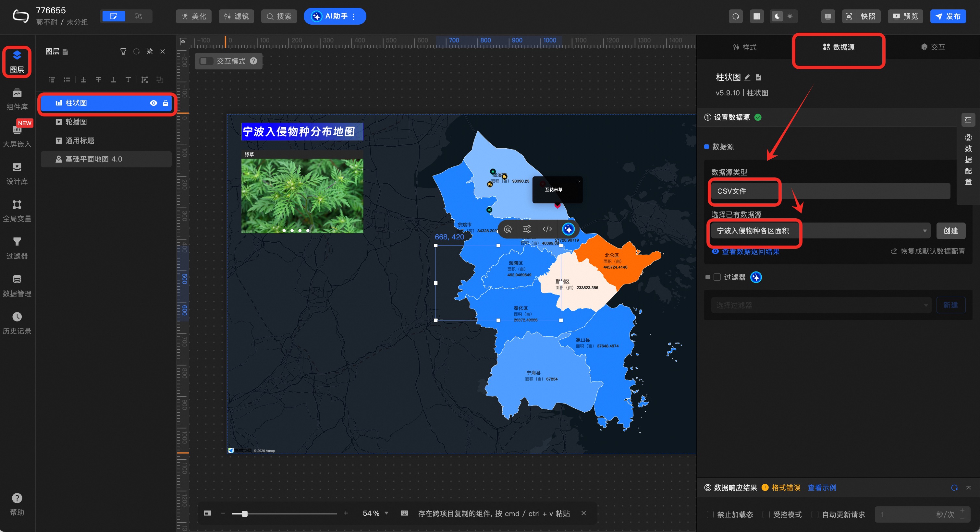Open 历史记录 history panel
This screenshot has width=980, height=532.
tap(17, 322)
